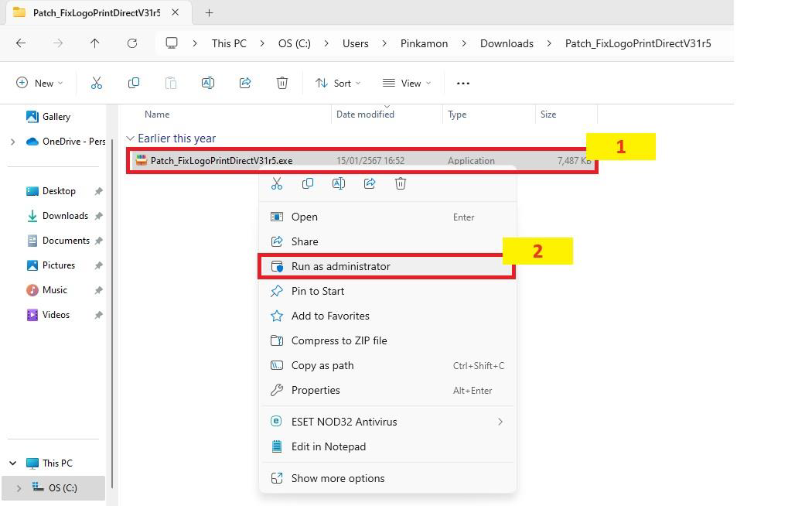Click the Refresh button in the navigation bar

(132, 43)
